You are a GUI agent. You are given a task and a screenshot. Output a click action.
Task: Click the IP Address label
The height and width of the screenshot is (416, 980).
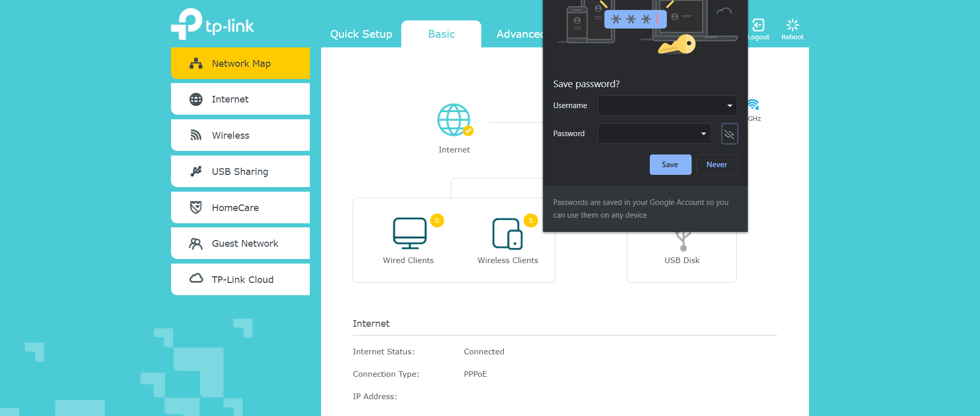click(375, 397)
